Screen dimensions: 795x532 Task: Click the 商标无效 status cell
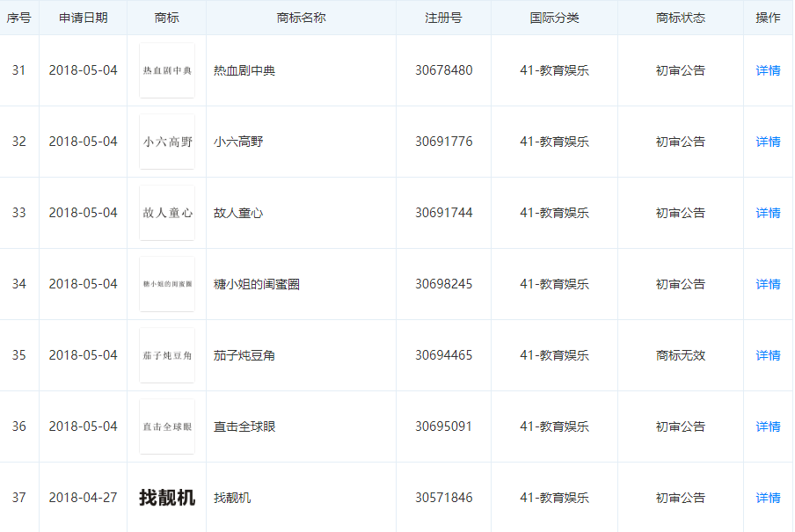pyautogui.click(x=681, y=355)
